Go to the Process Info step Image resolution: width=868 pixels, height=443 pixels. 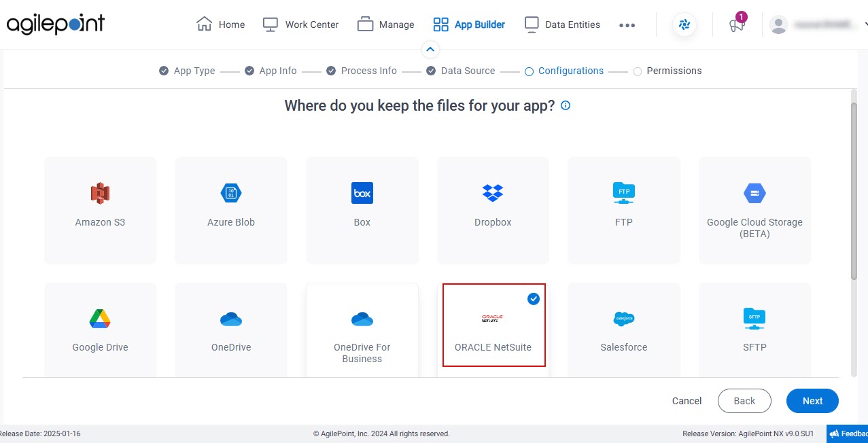click(362, 71)
